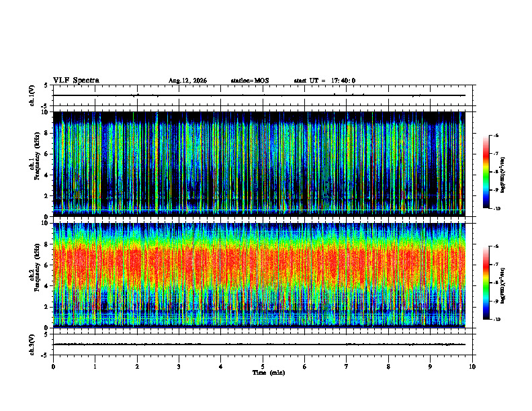Click the red band in ch.2 spectrogram

coord(259,266)
